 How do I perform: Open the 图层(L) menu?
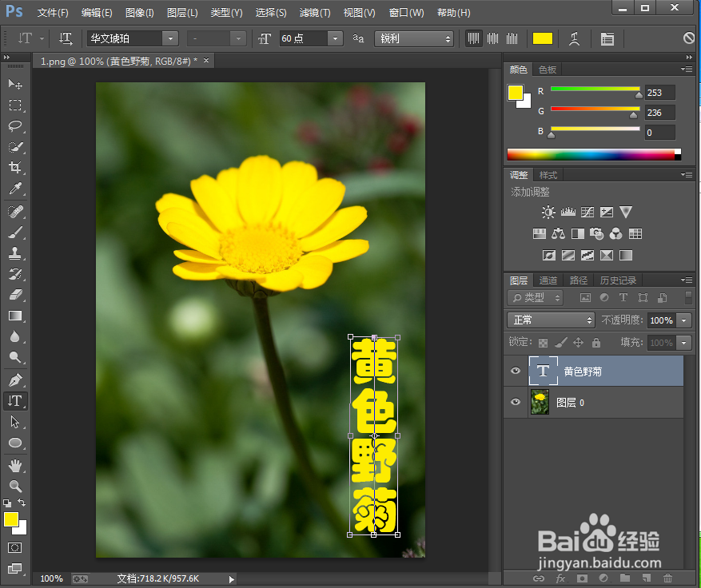pyautogui.click(x=182, y=13)
